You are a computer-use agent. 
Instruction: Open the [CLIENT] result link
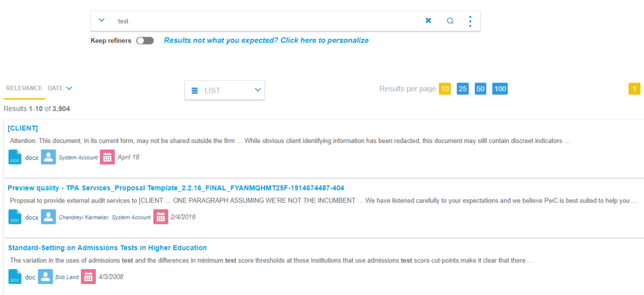click(x=23, y=128)
